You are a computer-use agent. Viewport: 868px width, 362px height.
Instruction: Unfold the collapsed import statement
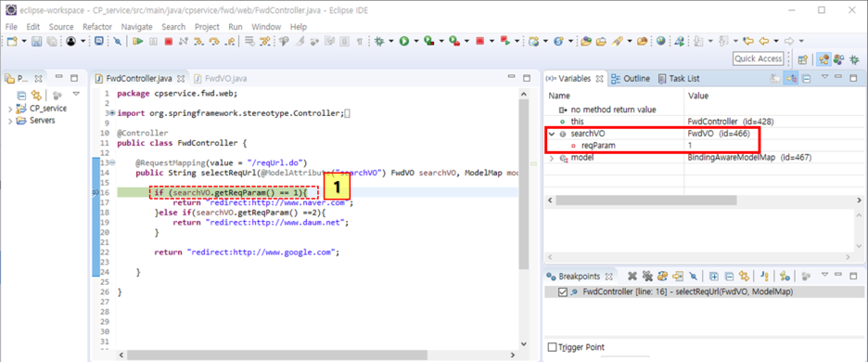(x=112, y=113)
